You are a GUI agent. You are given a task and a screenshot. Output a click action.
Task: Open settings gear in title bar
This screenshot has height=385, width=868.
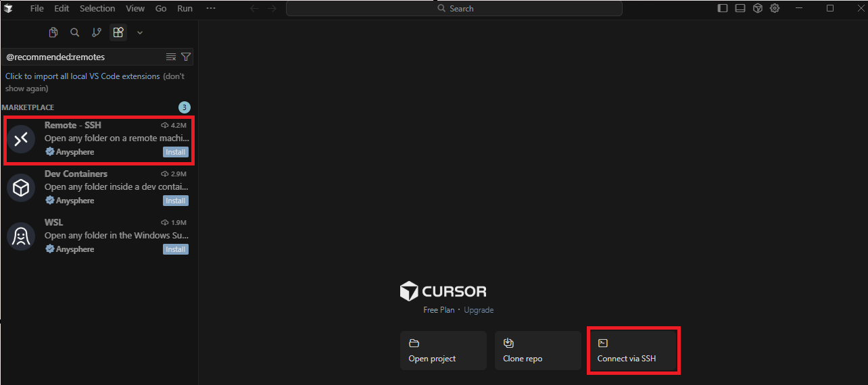pos(775,8)
